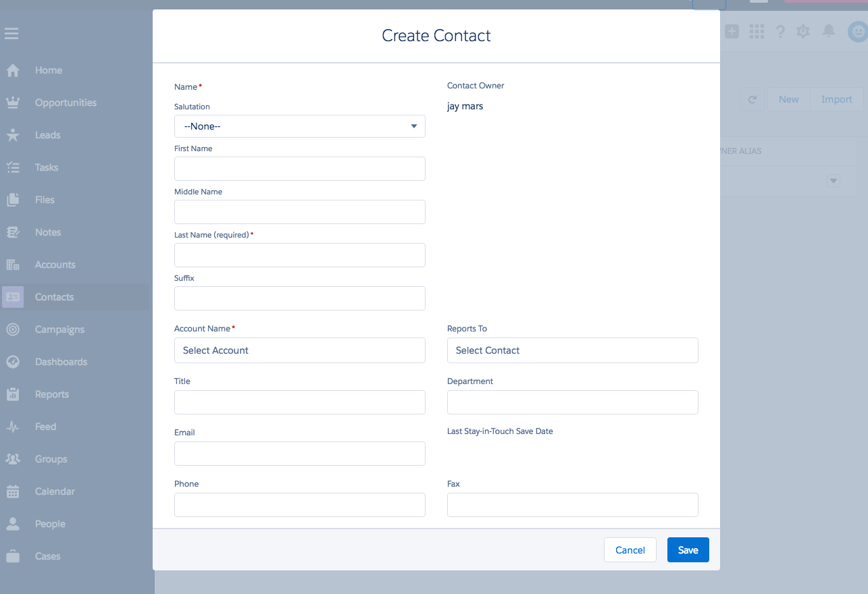Click into the Email input field
This screenshot has height=594, width=868.
[300, 454]
